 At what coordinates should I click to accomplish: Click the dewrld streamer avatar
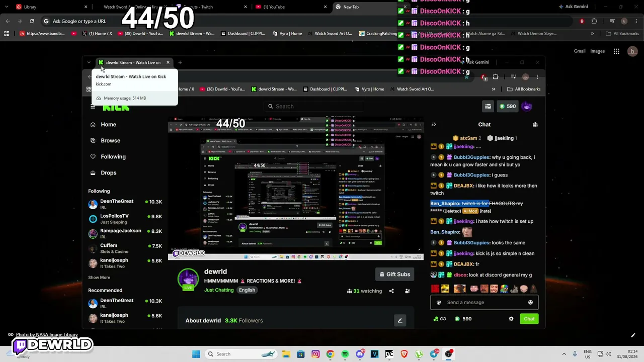(188, 280)
